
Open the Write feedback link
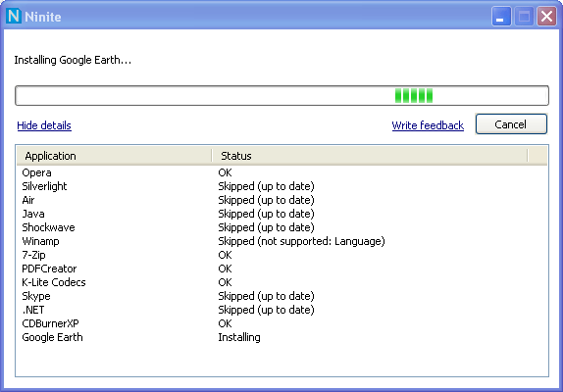pos(428,125)
